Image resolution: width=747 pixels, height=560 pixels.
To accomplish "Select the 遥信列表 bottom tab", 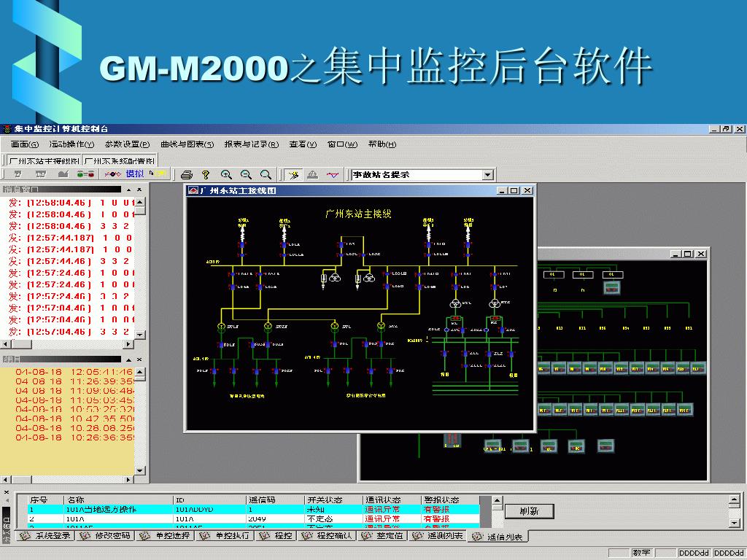I will [498, 537].
